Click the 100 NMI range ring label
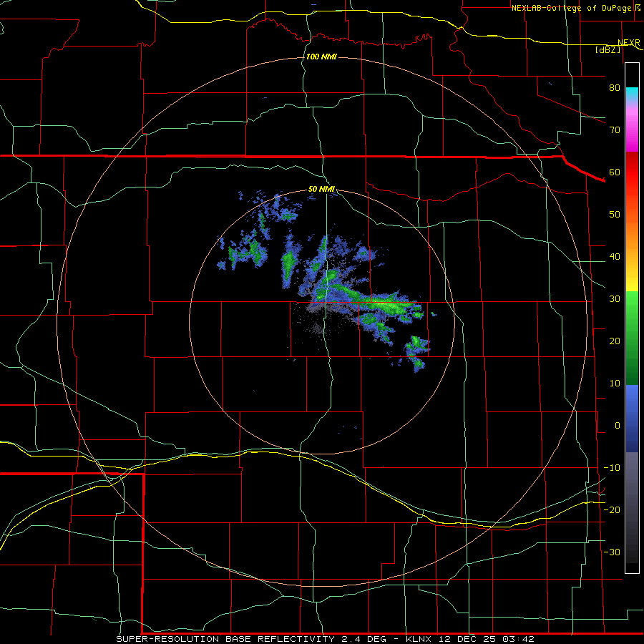 click(x=321, y=57)
